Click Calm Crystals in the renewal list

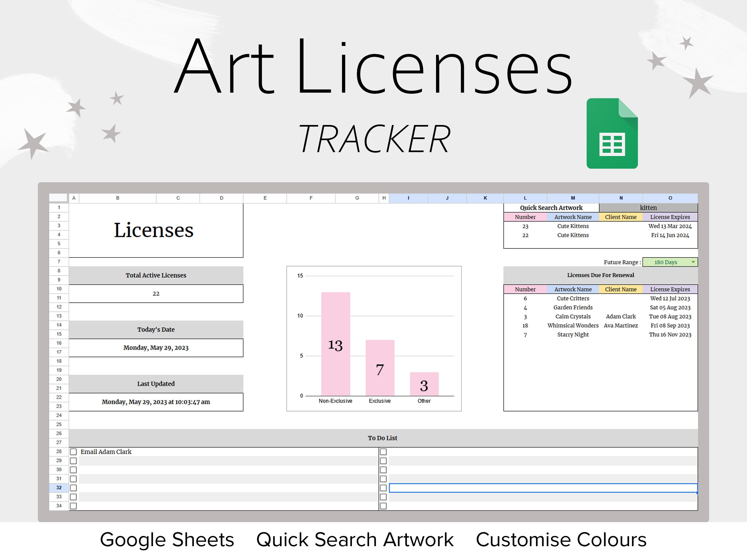(573, 316)
